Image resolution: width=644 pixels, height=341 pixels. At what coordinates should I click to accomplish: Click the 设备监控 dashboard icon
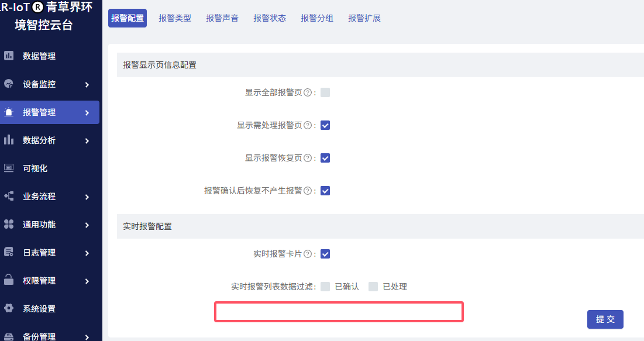click(9, 84)
